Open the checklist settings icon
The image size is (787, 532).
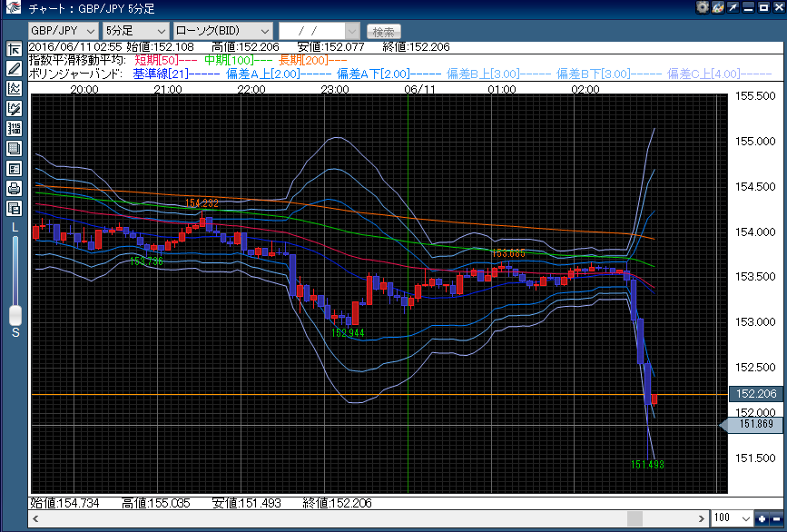[14, 169]
